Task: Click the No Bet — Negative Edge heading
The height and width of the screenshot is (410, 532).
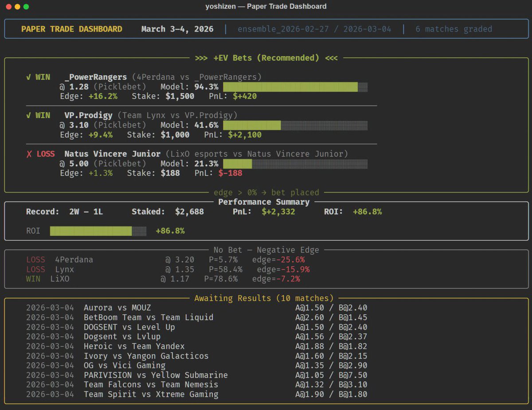Action: tap(266, 250)
